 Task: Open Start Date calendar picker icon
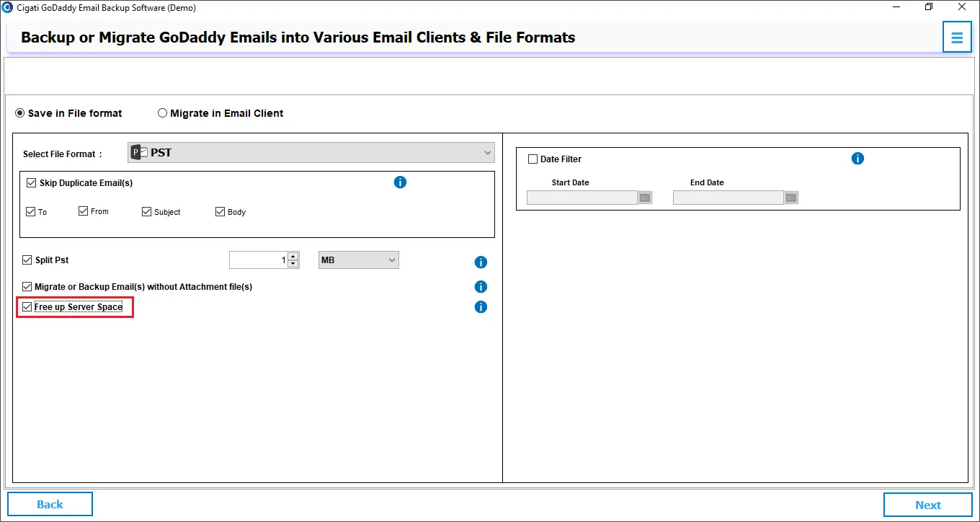pyautogui.click(x=645, y=198)
